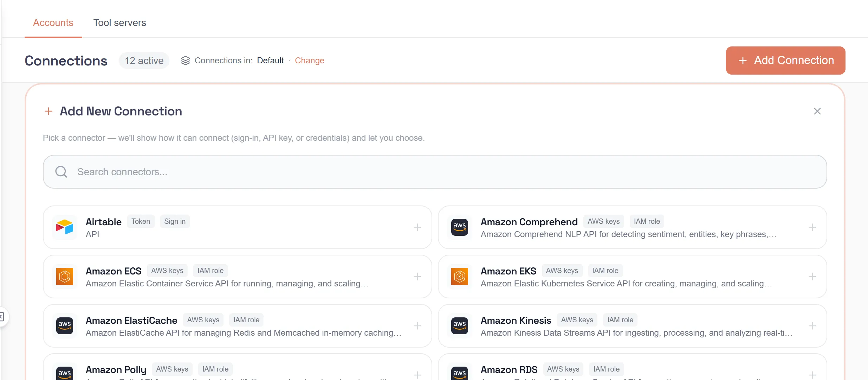The image size is (868, 380).
Task: Expand the collapsed sidebar toggle at left edge
Action: click(2, 317)
